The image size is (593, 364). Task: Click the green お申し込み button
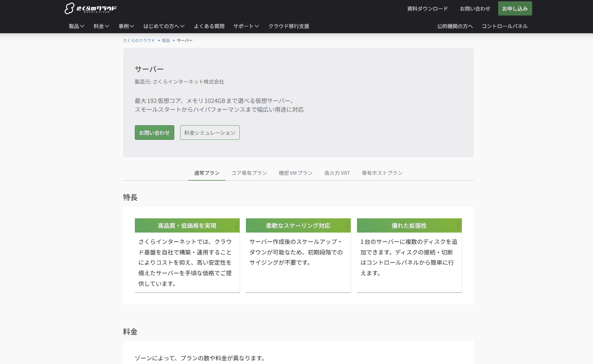515,8
